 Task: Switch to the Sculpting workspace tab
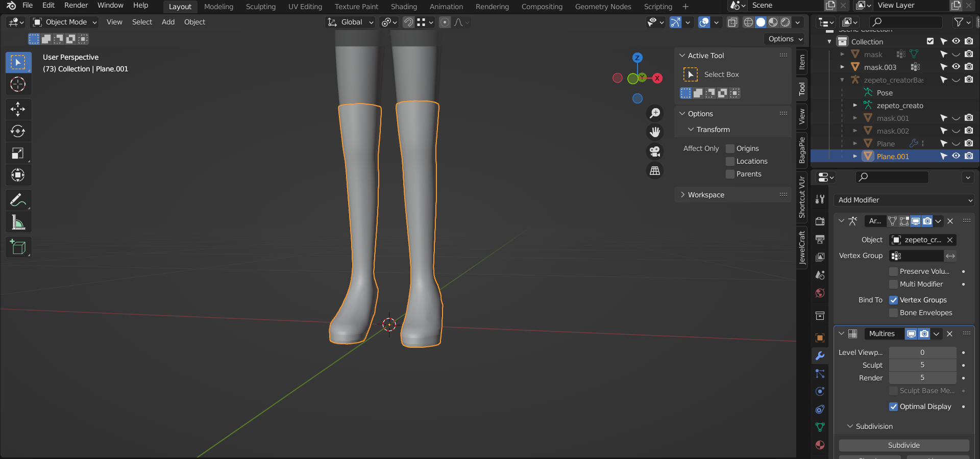[x=260, y=7]
